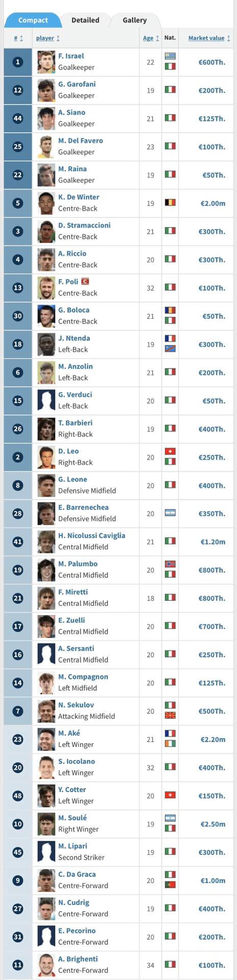
Task: Sort by Market value header
Action: click(209, 38)
